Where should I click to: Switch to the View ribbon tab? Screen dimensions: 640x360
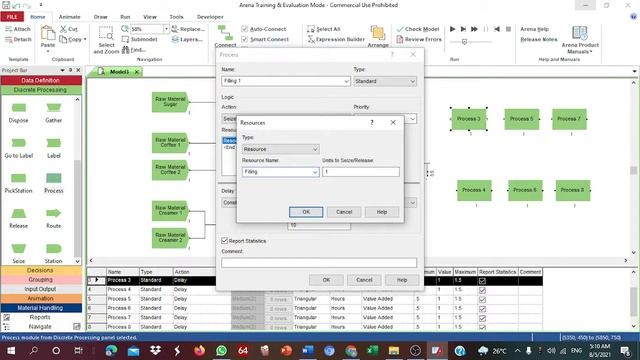(x=150, y=17)
